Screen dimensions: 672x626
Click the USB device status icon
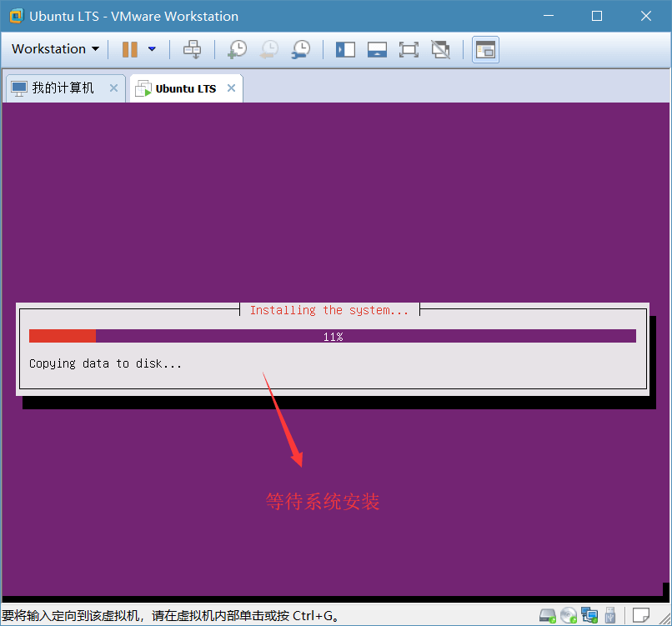pos(609,616)
